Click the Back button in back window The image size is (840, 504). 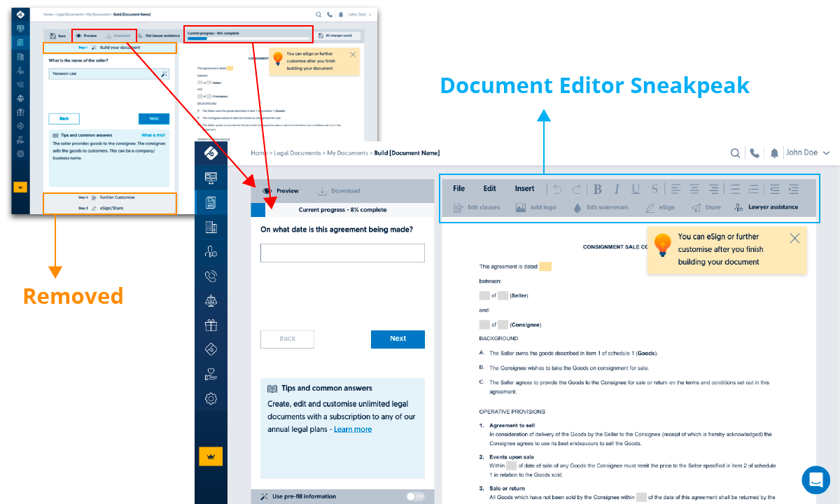[x=64, y=118]
